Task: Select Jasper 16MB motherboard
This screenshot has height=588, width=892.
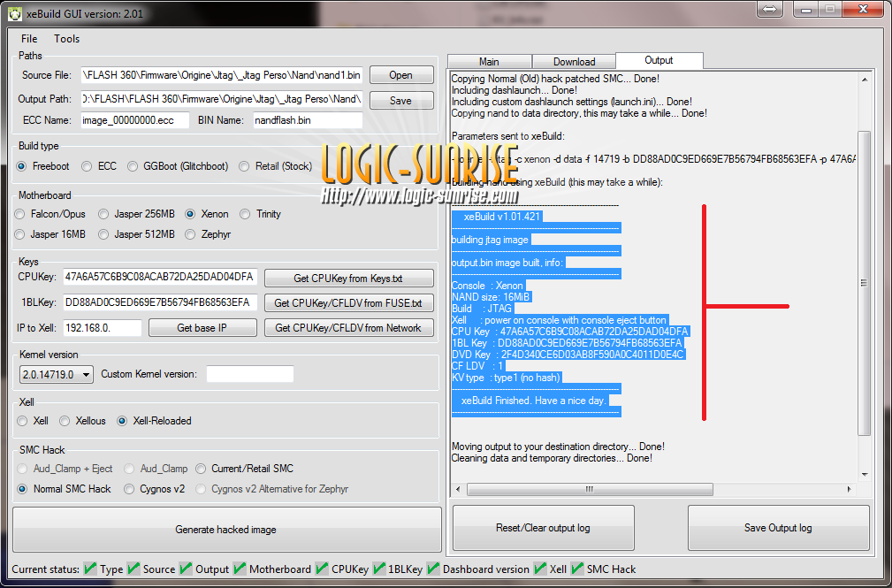Action: (50, 234)
